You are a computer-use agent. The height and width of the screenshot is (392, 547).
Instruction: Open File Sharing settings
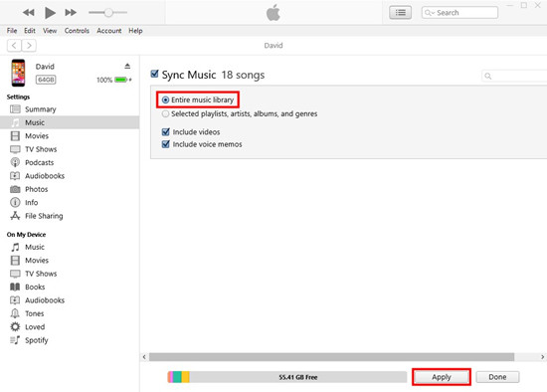click(70, 216)
